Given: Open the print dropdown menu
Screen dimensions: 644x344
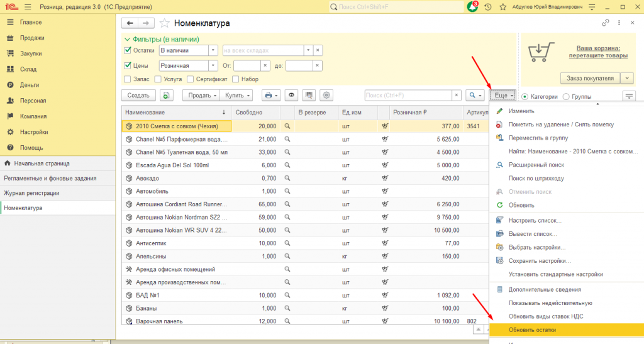Looking at the screenshot, I should [x=271, y=95].
